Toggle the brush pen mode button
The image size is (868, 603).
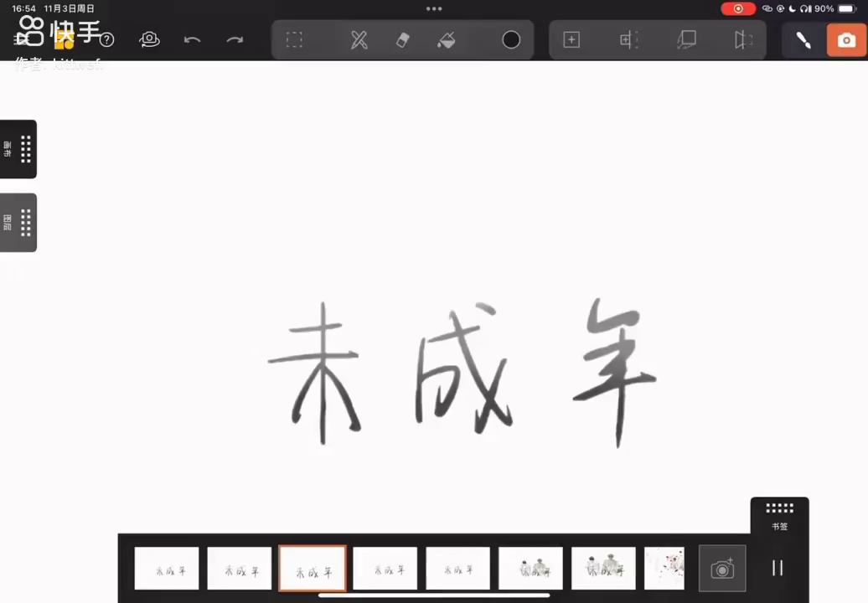pos(803,40)
